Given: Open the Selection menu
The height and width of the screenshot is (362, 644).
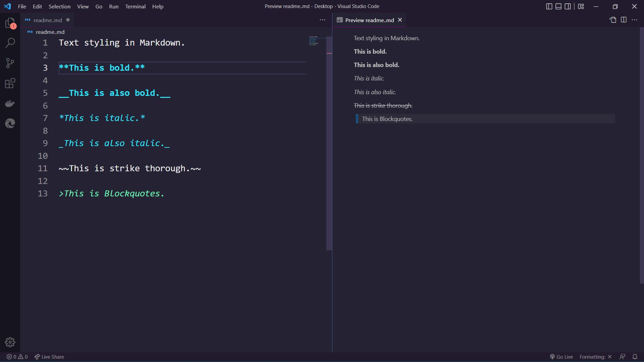Looking at the screenshot, I should [59, 6].
